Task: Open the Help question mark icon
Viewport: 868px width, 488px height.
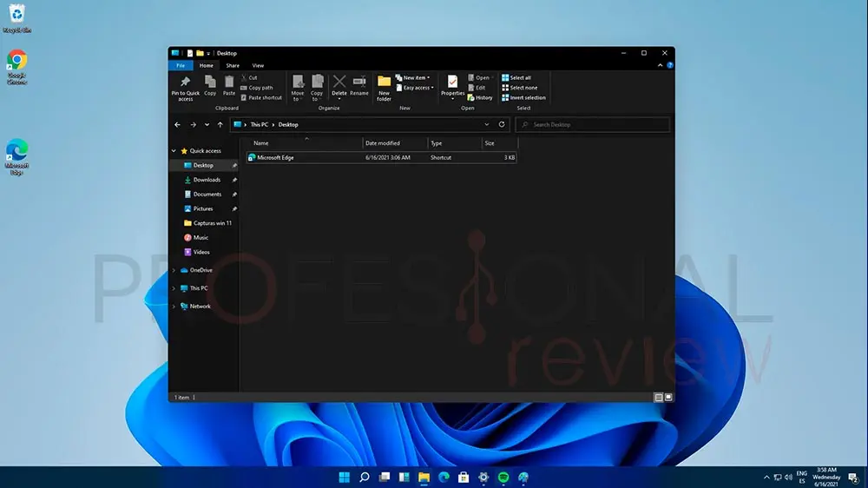Action: click(670, 65)
